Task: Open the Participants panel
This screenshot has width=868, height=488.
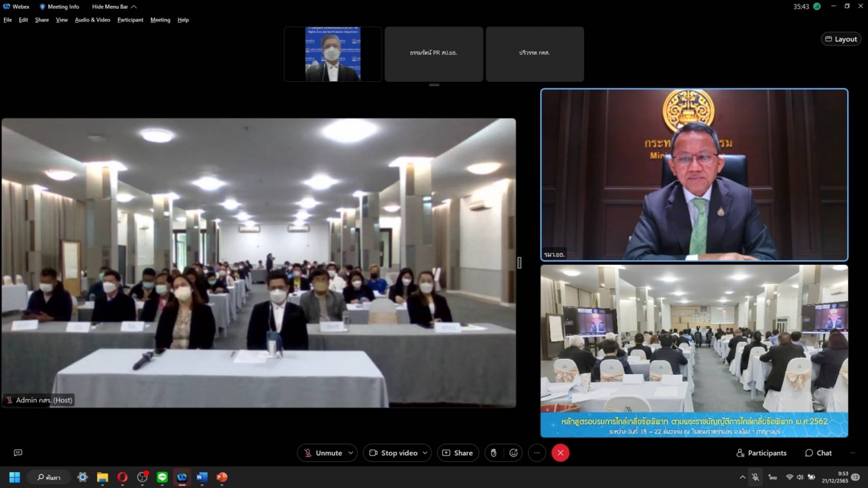Action: pos(761,453)
